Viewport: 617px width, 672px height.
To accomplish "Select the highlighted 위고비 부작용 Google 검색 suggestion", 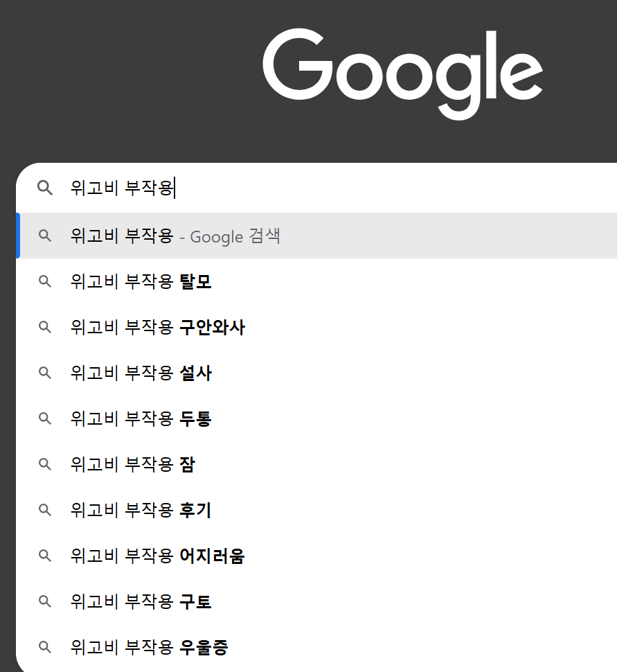I will [175, 236].
